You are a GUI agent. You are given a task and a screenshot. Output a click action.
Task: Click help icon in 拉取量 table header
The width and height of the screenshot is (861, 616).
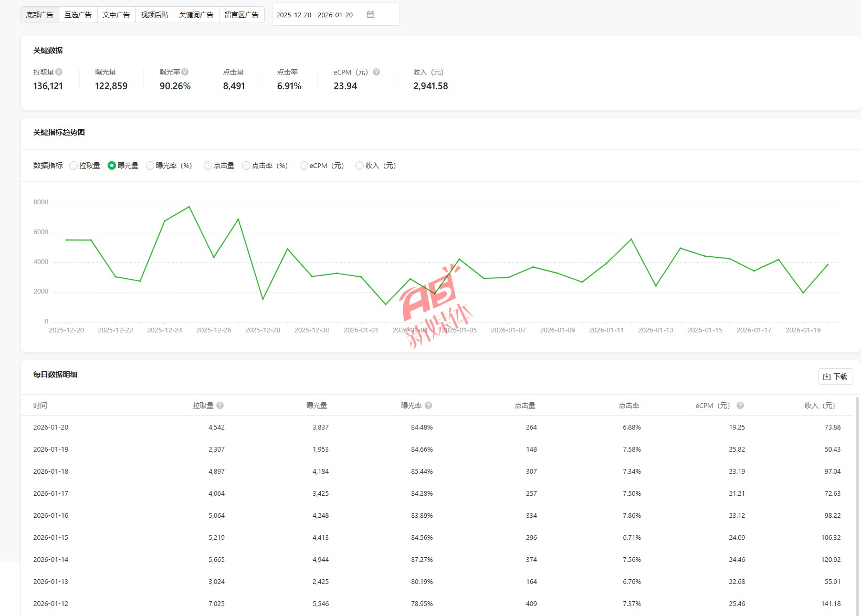pos(220,405)
